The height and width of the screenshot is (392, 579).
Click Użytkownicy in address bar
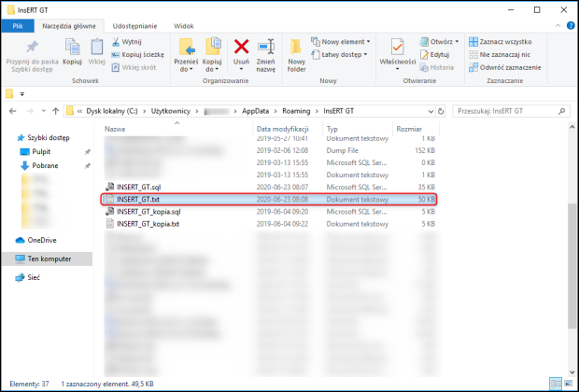click(x=171, y=111)
